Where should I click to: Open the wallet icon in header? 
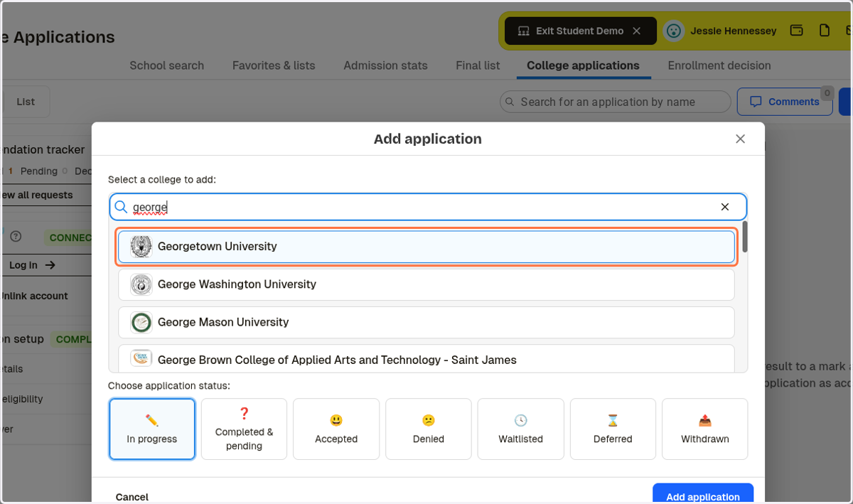[x=797, y=31]
